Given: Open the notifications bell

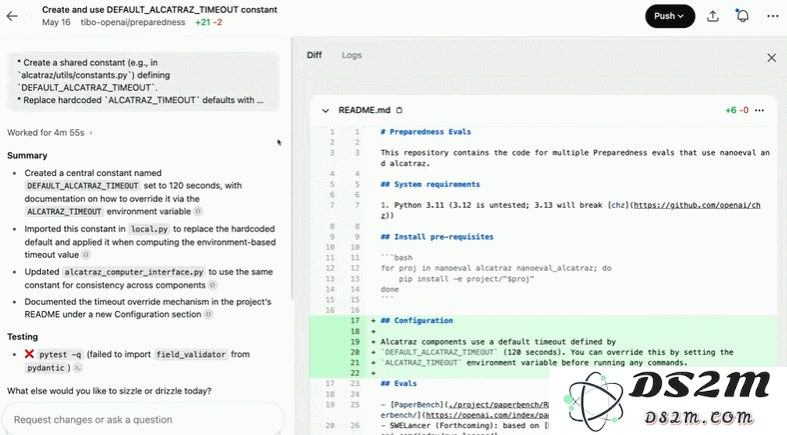Looking at the screenshot, I should (x=743, y=16).
